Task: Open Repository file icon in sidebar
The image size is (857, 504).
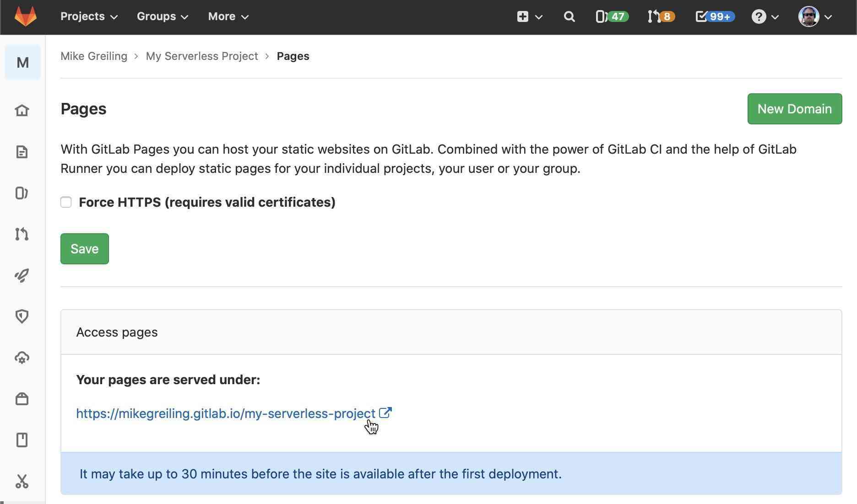Action: coord(22,152)
